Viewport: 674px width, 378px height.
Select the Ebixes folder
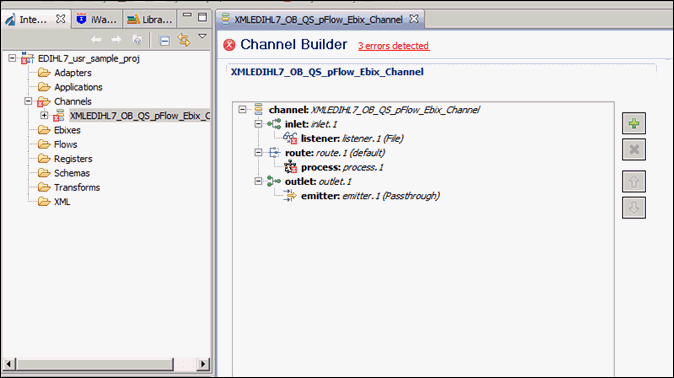(67, 130)
